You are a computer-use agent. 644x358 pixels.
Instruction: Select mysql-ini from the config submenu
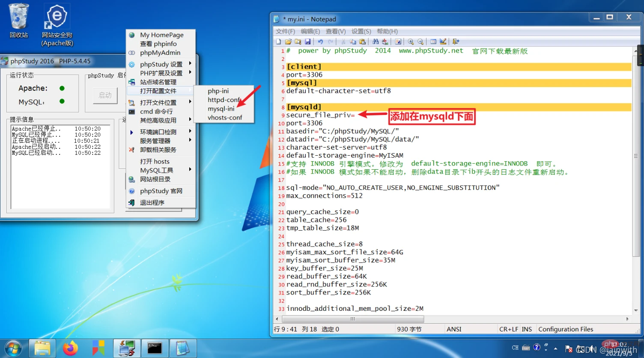221,109
